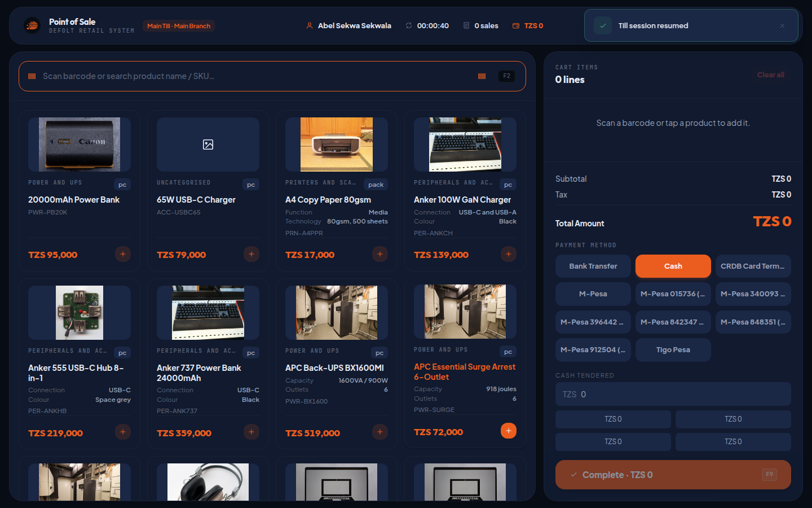The height and width of the screenshot is (508, 812).
Task: Add APC Essential Surge Arrest with its plus button
Action: click(509, 431)
